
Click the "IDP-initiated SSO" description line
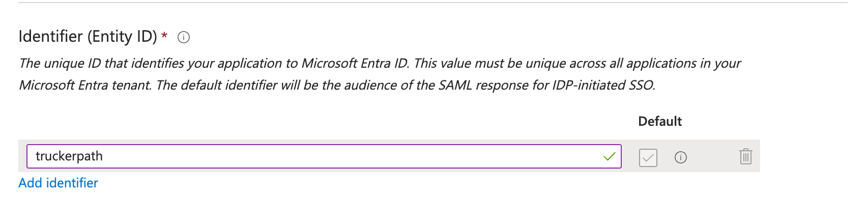[337, 85]
